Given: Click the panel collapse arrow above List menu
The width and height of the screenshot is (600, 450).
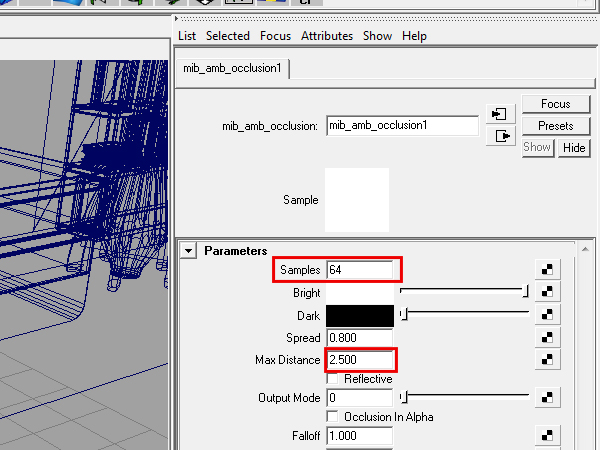Looking at the screenshot, I should click(176, 18).
